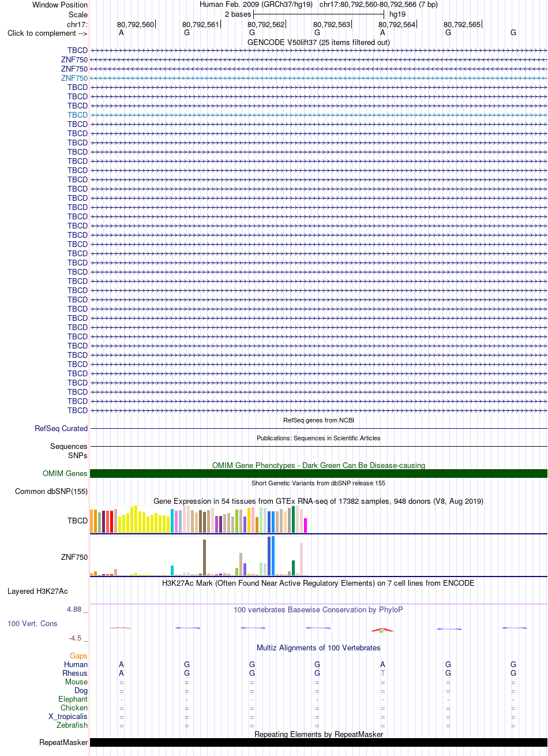Select the Elephant alignment row label

click(73, 699)
